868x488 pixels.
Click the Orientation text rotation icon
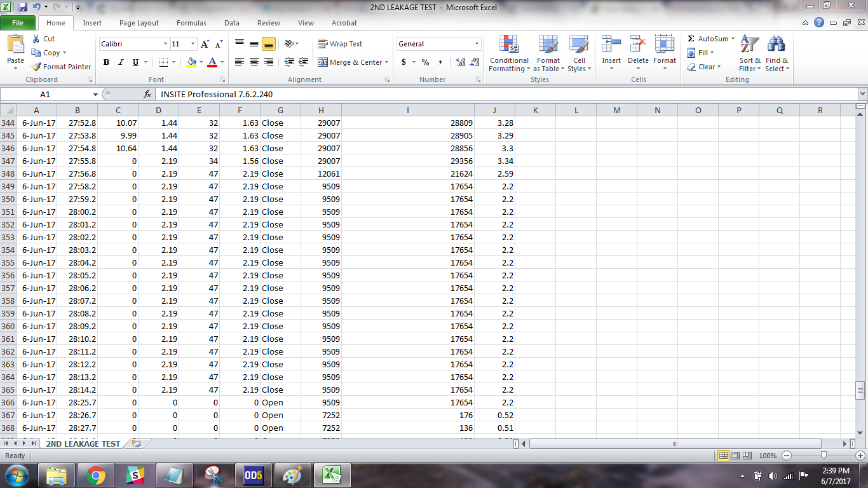point(289,44)
